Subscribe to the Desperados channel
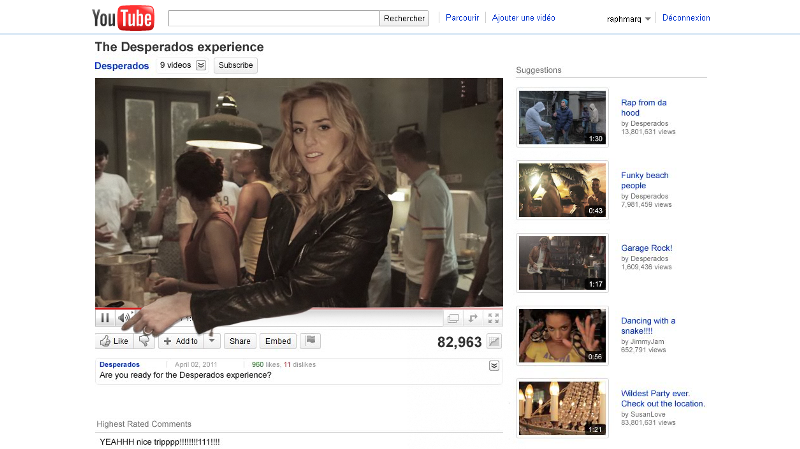The width and height of the screenshot is (800, 449). pyautogui.click(x=236, y=65)
